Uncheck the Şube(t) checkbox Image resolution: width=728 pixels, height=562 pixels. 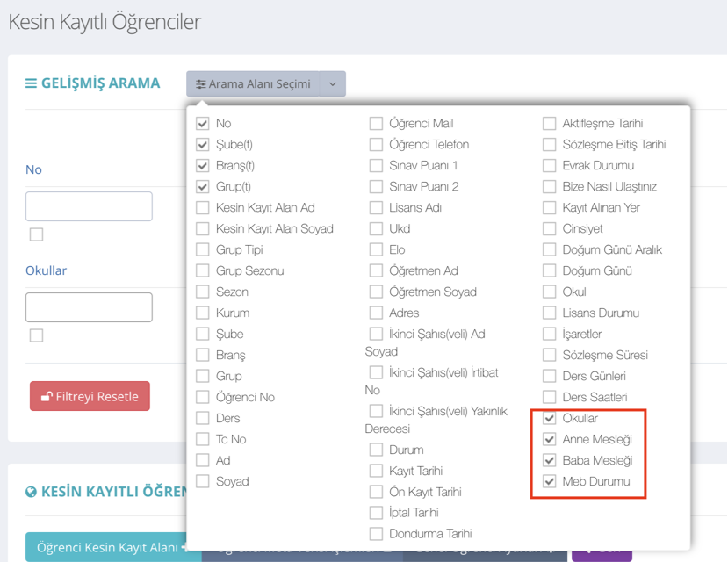click(x=203, y=145)
